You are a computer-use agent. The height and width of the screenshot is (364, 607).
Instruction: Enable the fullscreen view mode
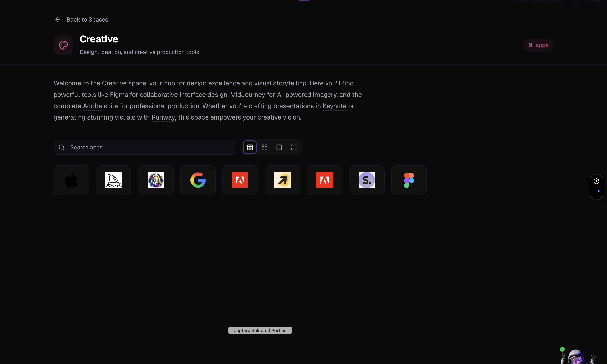[294, 147]
